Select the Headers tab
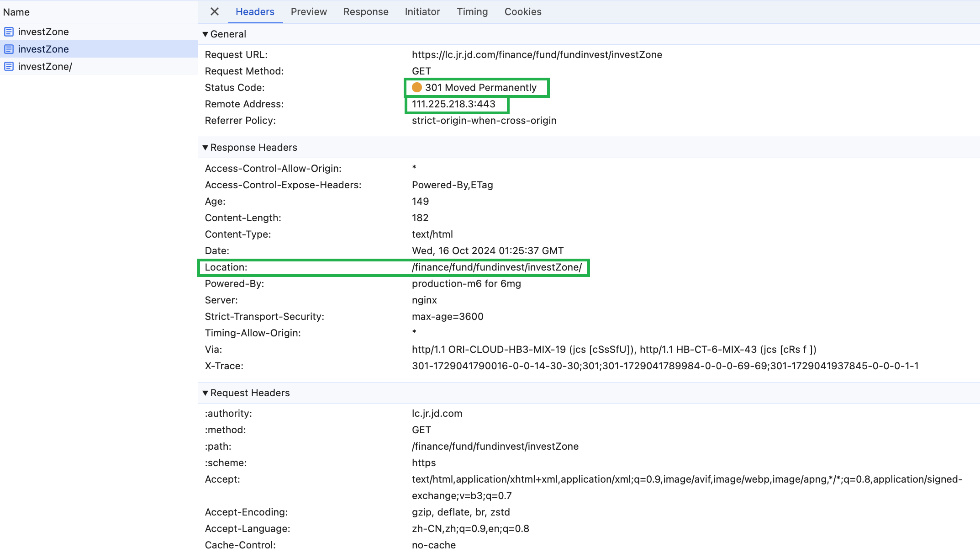This screenshot has width=980, height=553. point(254,12)
